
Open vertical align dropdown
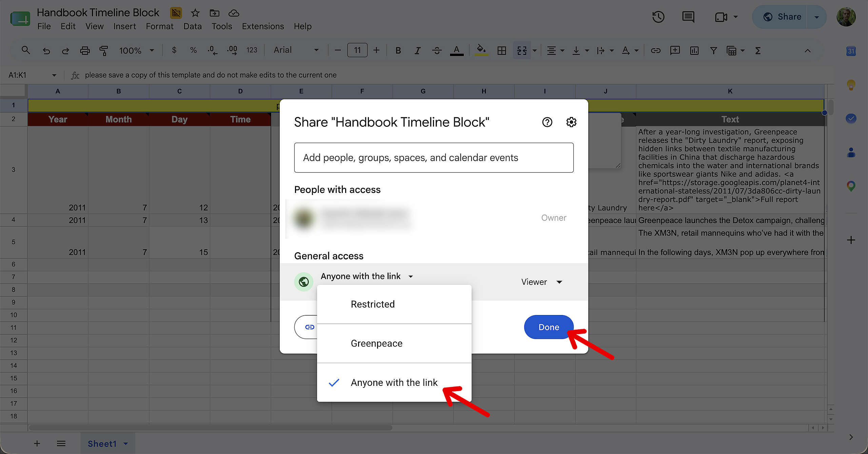pyautogui.click(x=580, y=51)
